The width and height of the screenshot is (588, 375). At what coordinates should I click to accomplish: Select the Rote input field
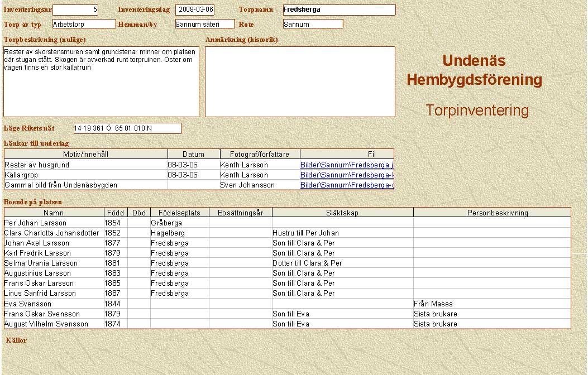click(x=313, y=24)
